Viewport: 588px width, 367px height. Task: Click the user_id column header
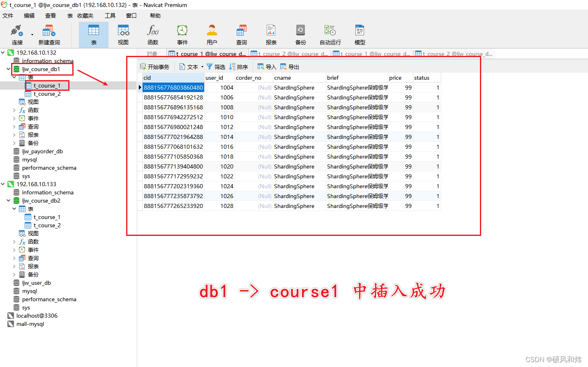219,78
